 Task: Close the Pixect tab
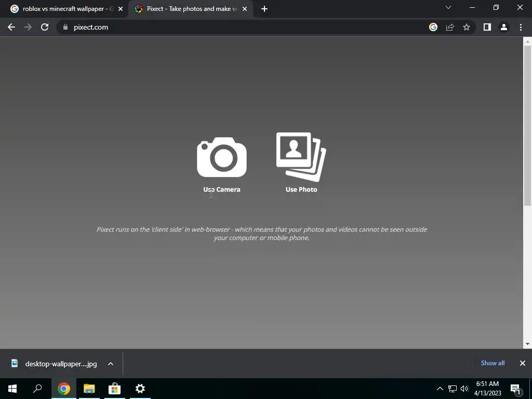245,9
